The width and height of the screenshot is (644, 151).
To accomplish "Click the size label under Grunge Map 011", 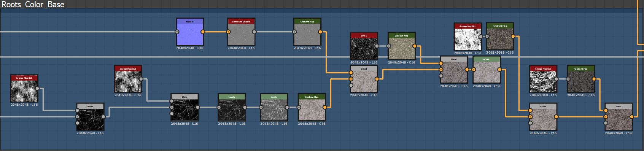I will pos(543,95).
